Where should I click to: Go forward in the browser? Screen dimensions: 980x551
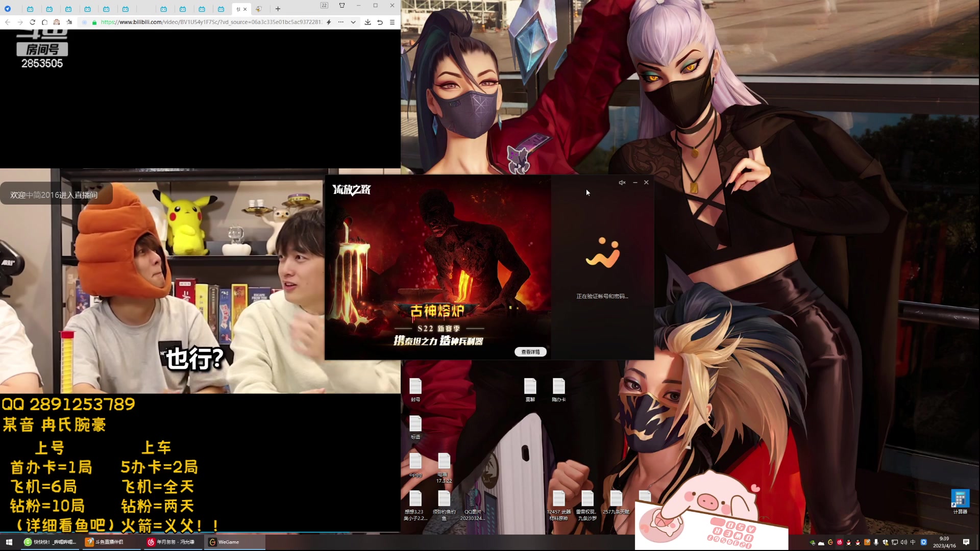coord(20,22)
